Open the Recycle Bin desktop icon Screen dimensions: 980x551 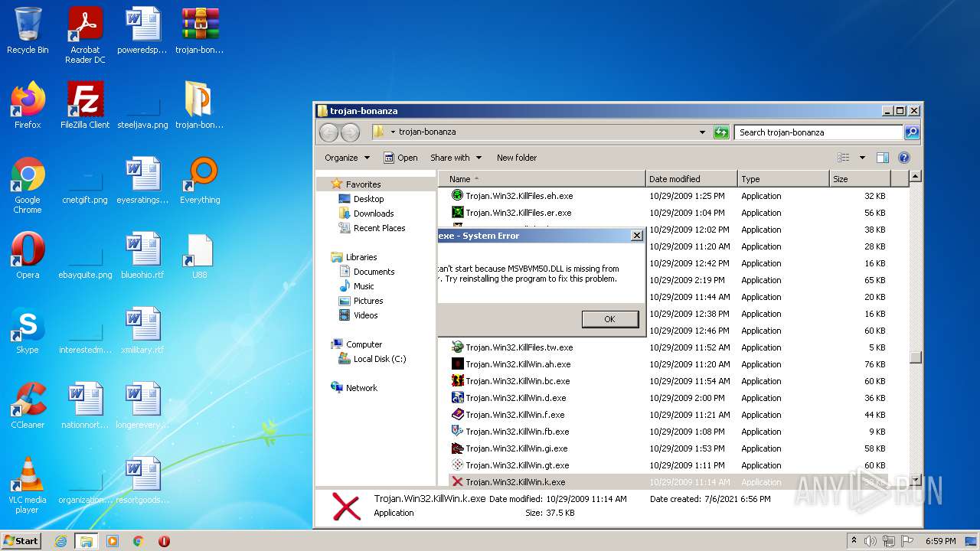point(28,31)
